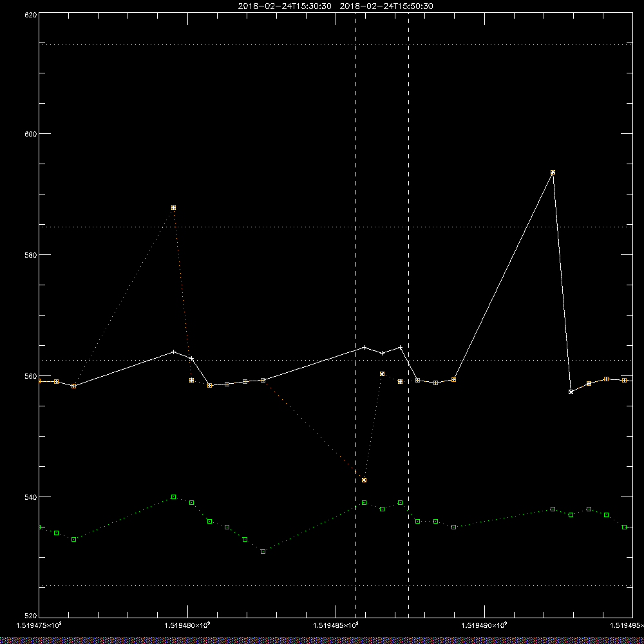Click the first vertical dashed interval line
The image size is (644, 644).
pyautogui.click(x=355, y=314)
